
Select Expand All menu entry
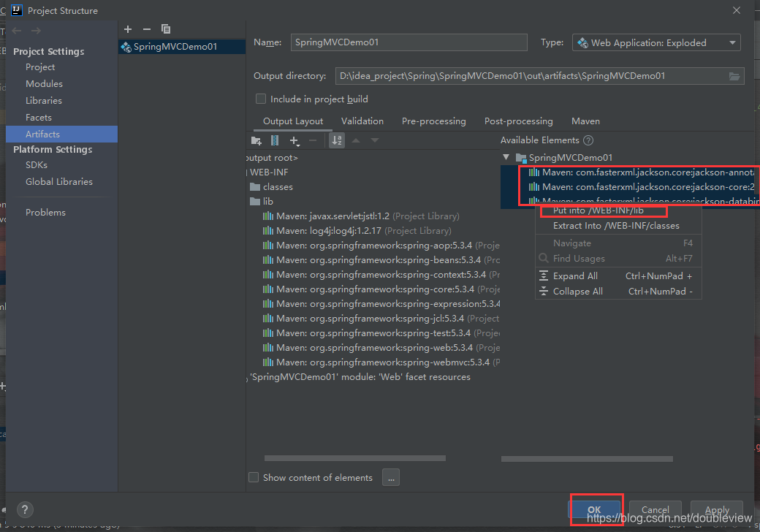[x=618, y=275]
